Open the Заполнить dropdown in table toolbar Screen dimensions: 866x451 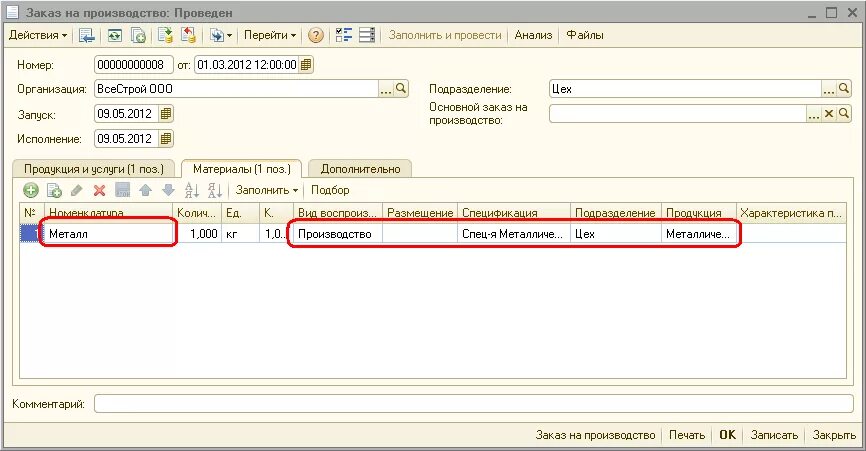(267, 190)
